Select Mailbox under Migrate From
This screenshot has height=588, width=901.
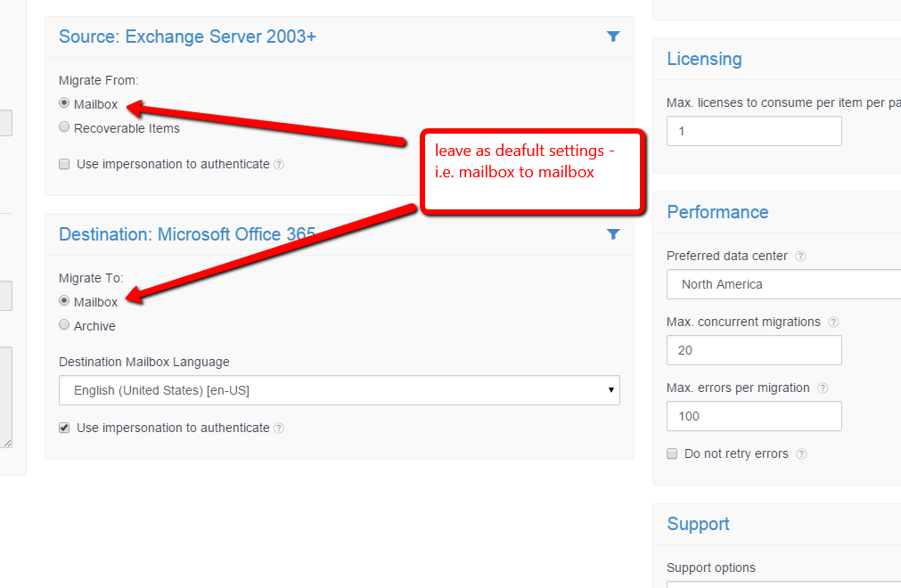tap(64, 102)
